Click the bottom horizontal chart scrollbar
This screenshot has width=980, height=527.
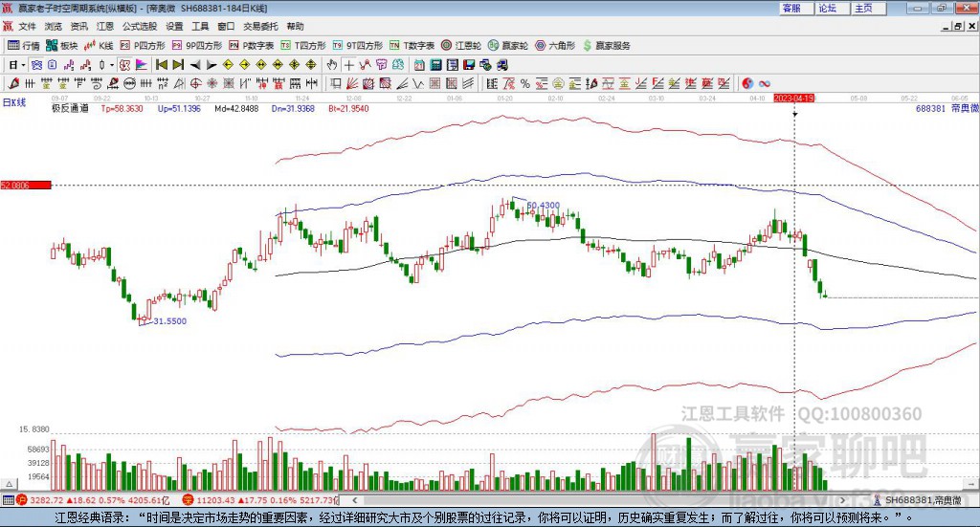(598, 500)
